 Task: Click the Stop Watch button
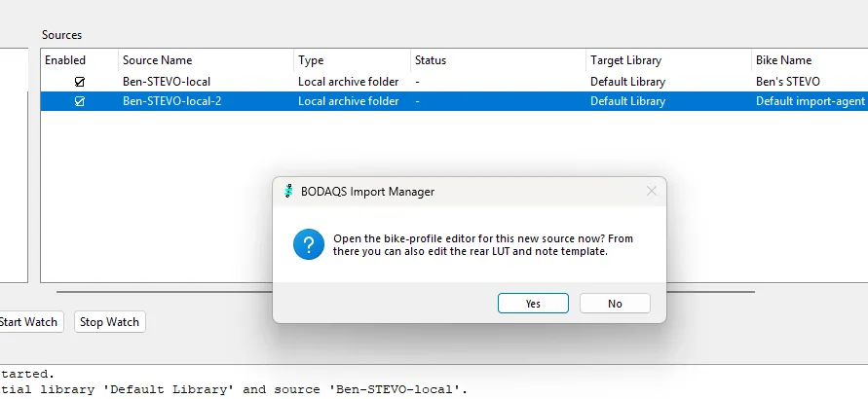tap(110, 321)
